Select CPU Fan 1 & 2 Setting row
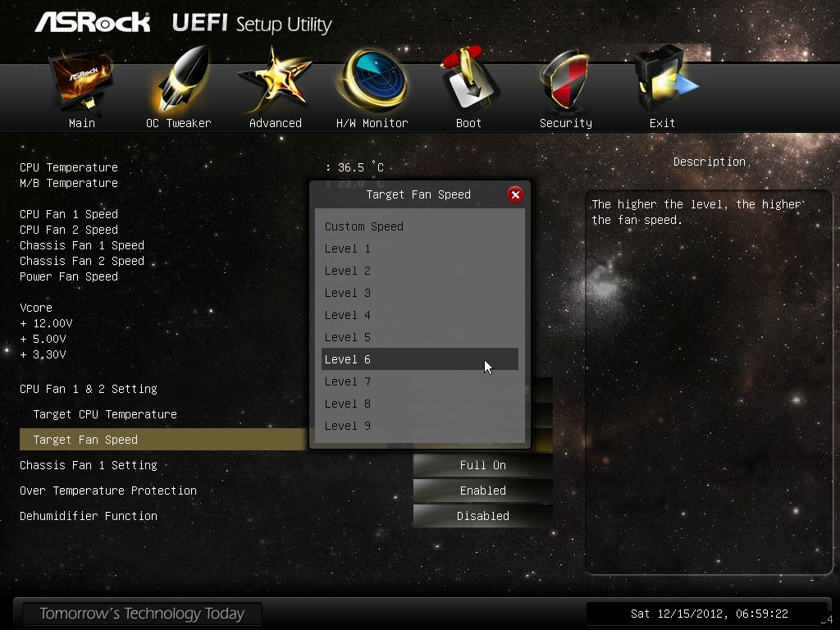Viewport: 840px width, 630px height. click(89, 389)
